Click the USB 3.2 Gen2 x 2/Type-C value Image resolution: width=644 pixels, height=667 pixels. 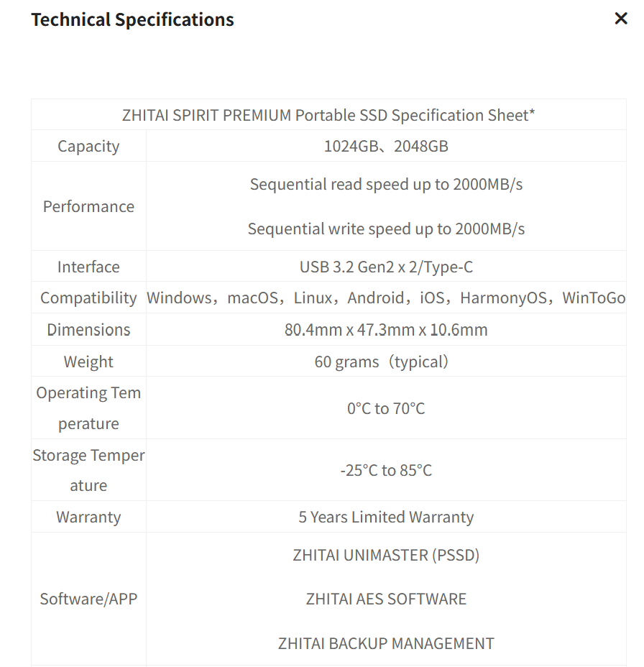pyautogui.click(x=386, y=267)
